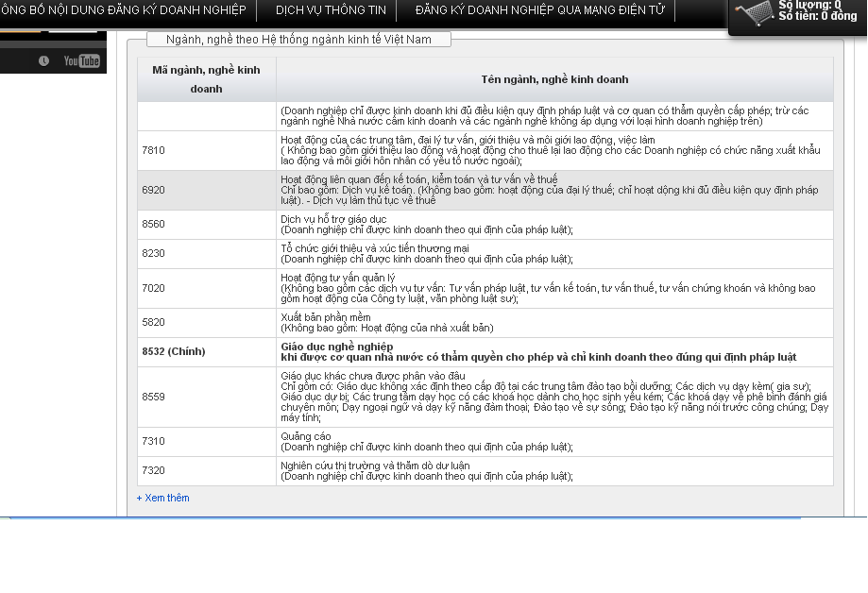Click Hoạt động của các trung tâm, đại lý description
Viewport: 868px width, 593px height.
click(551, 150)
